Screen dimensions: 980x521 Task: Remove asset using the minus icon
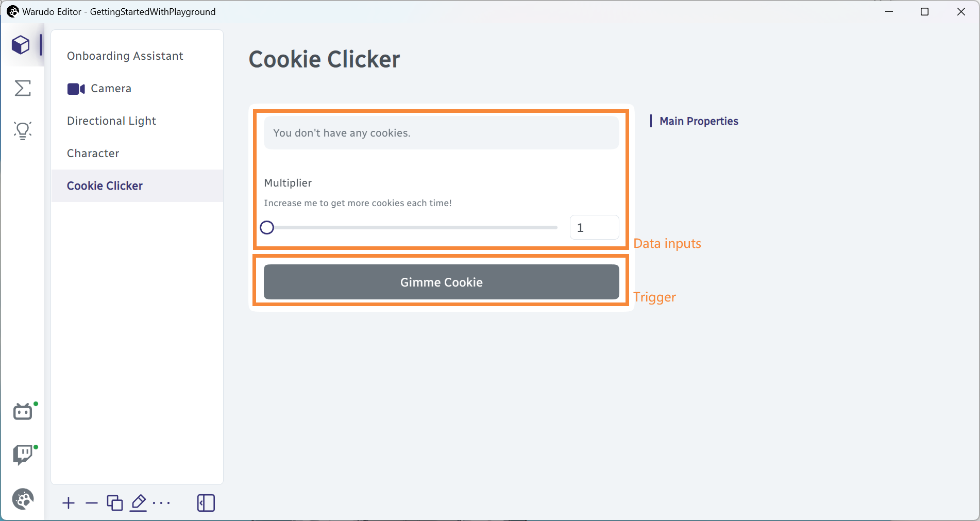[92, 503]
